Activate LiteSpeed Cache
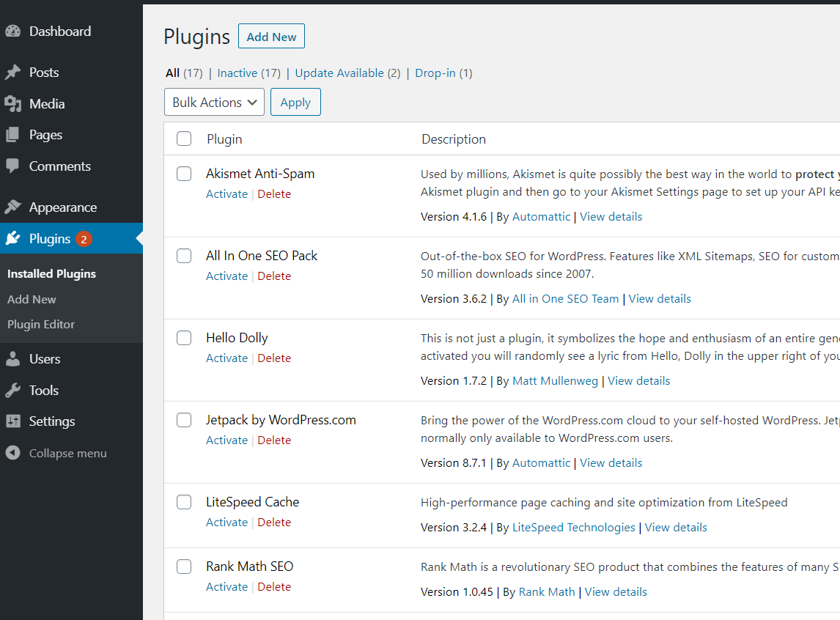This screenshot has width=840, height=620. pyautogui.click(x=226, y=522)
